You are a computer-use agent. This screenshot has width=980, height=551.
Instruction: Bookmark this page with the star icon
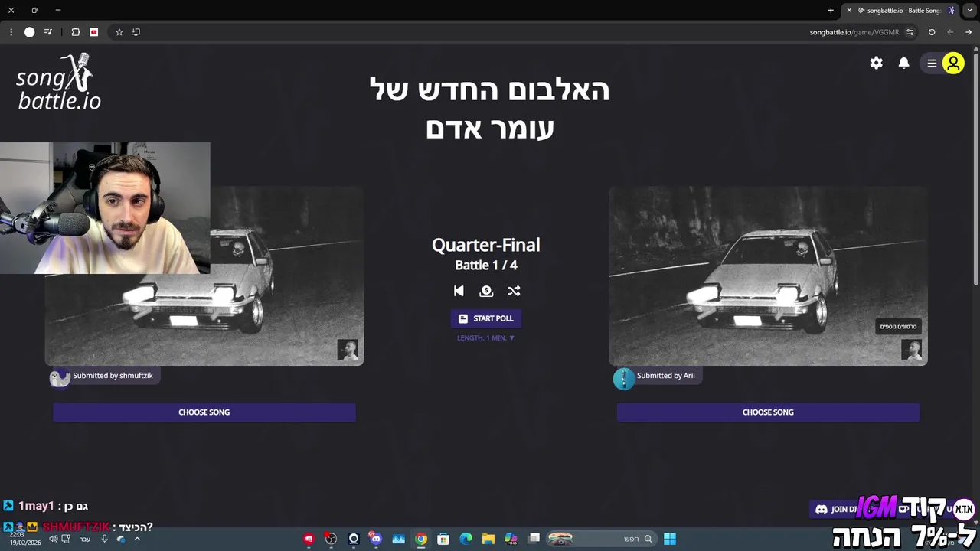[x=119, y=32]
